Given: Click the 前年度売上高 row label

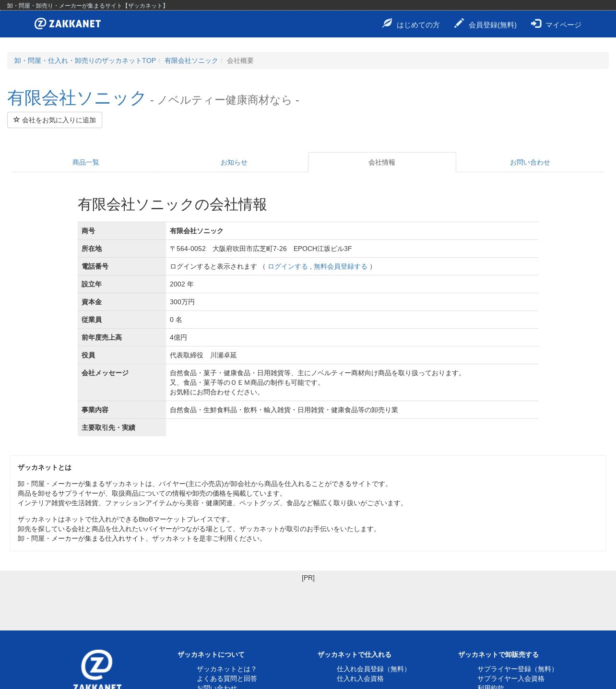Looking at the screenshot, I should pos(102,337).
